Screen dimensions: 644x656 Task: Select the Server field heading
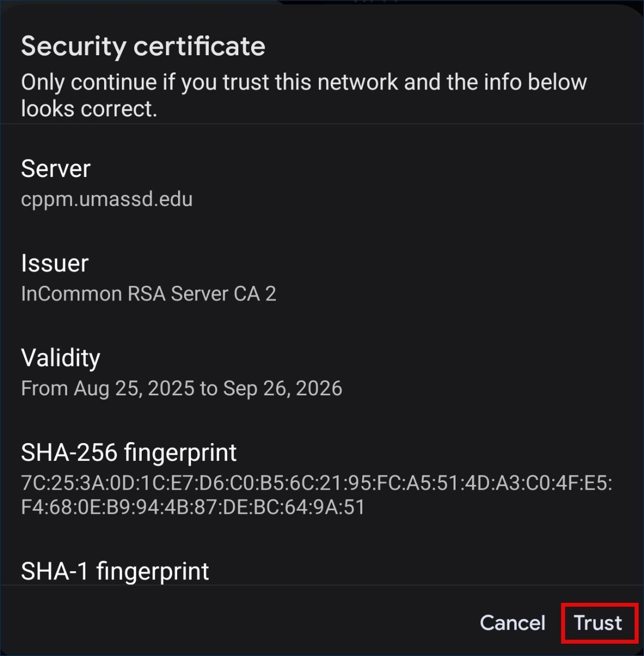tap(56, 169)
